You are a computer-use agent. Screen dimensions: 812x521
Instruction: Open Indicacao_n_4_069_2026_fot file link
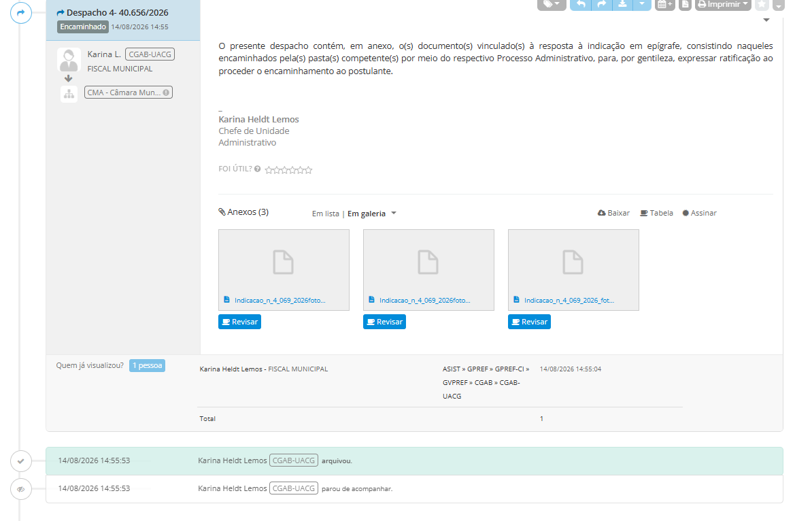click(x=569, y=301)
